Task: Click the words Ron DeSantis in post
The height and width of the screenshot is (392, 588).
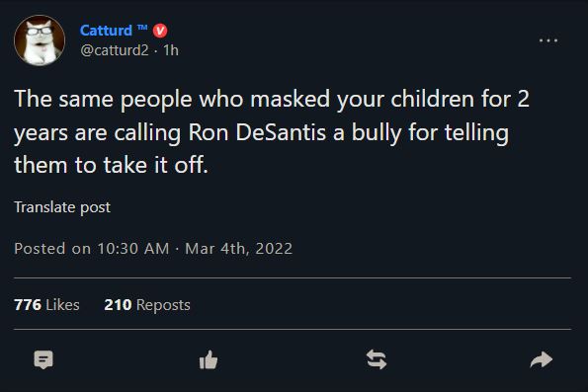Action: [x=257, y=132]
